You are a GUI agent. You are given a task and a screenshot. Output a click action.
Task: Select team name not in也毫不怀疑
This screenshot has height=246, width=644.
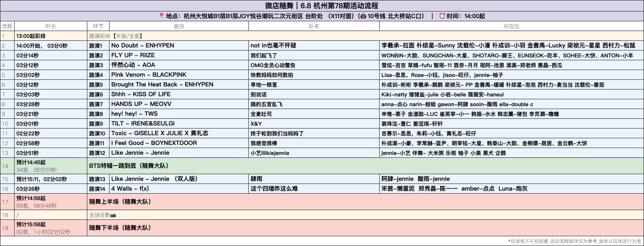[314, 45]
